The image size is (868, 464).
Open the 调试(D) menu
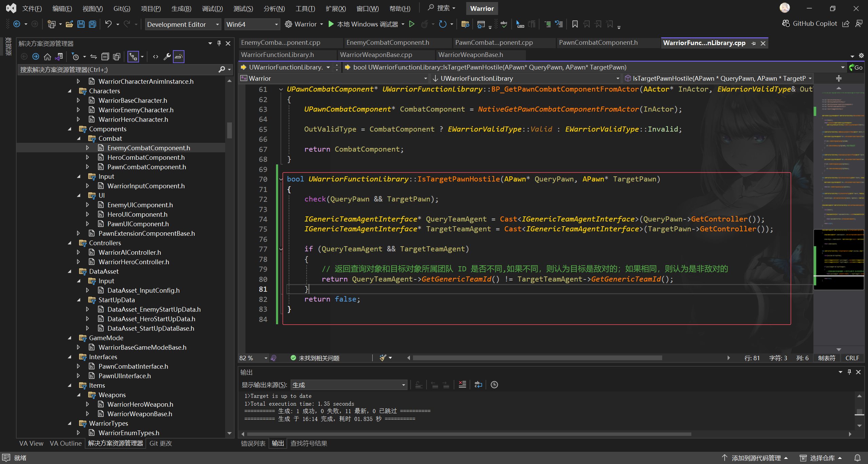click(212, 8)
